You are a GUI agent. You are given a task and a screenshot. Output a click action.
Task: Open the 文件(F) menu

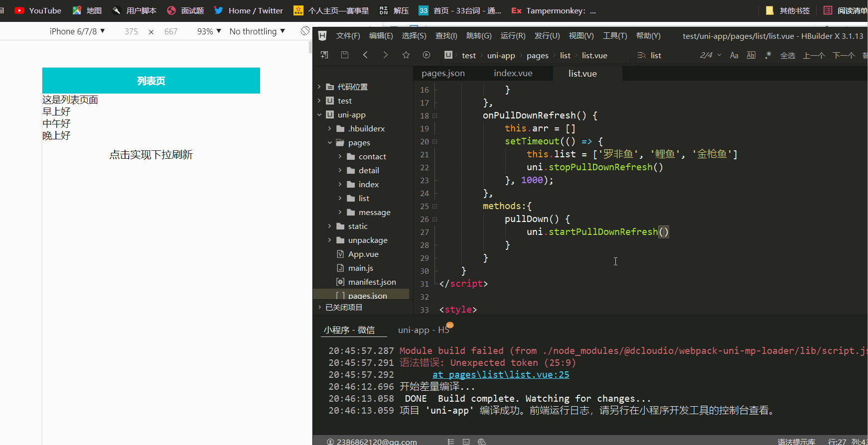pos(348,36)
